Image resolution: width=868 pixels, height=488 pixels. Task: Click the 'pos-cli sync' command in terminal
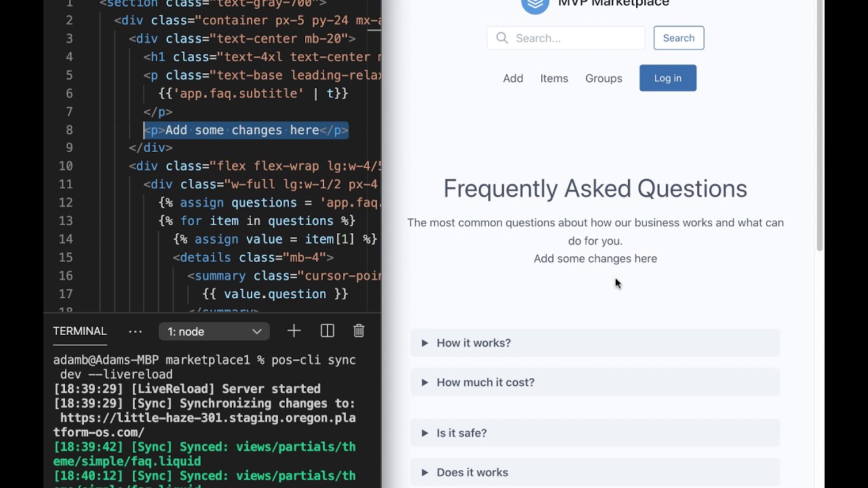coord(313,360)
